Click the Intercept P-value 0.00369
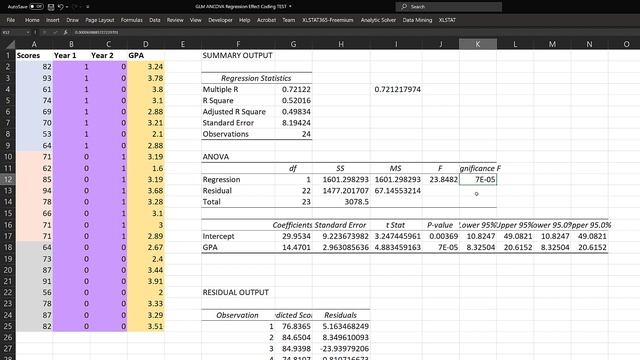Screen dimensions: 640x360 [x=441, y=236]
